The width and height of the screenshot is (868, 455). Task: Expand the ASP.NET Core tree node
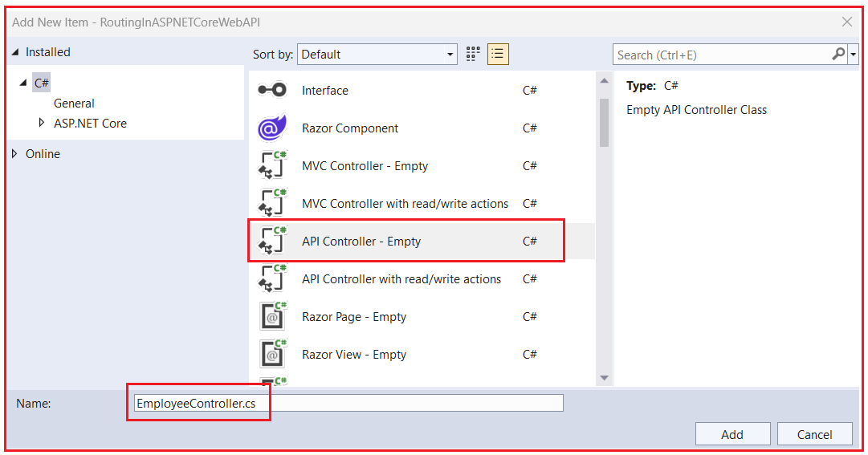click(x=42, y=123)
